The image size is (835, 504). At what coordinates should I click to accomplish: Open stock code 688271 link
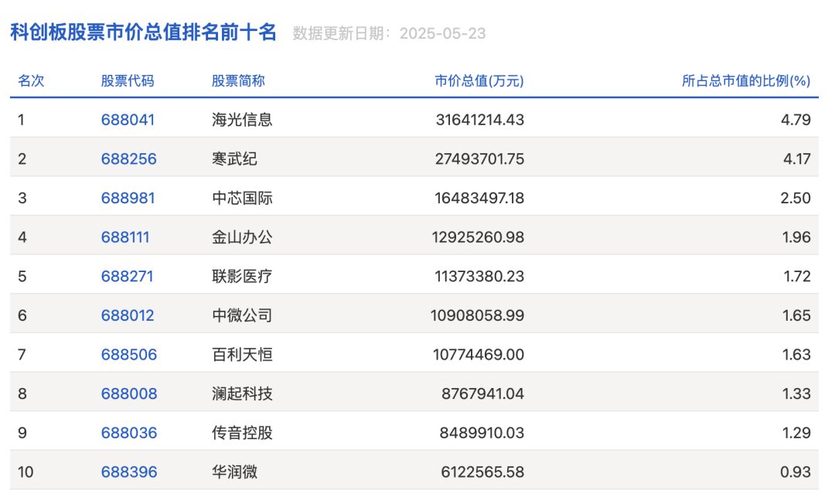[128, 276]
